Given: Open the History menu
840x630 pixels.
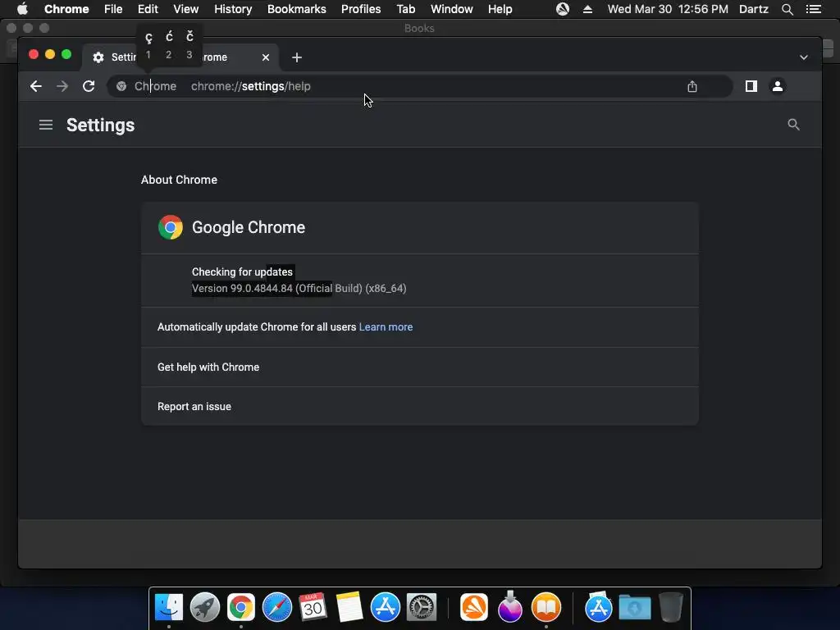Looking at the screenshot, I should [x=233, y=9].
